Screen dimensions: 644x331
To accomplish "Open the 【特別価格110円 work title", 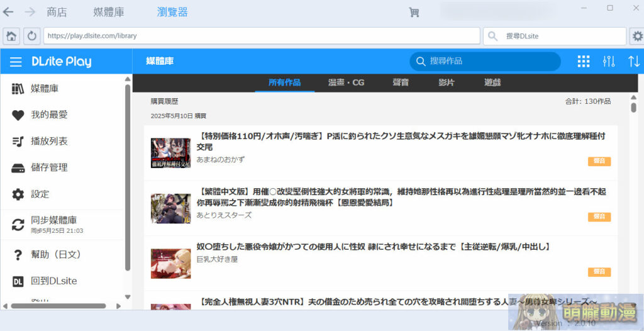I will 401,142.
